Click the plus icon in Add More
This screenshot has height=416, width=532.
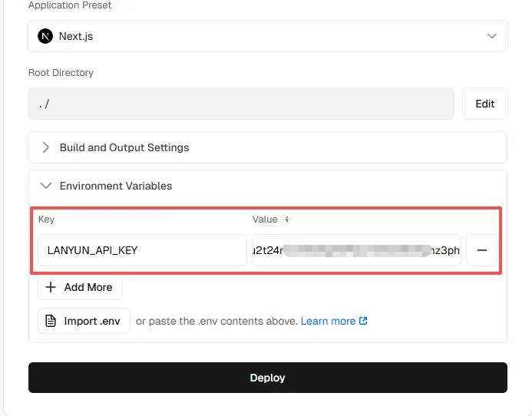[x=51, y=287]
